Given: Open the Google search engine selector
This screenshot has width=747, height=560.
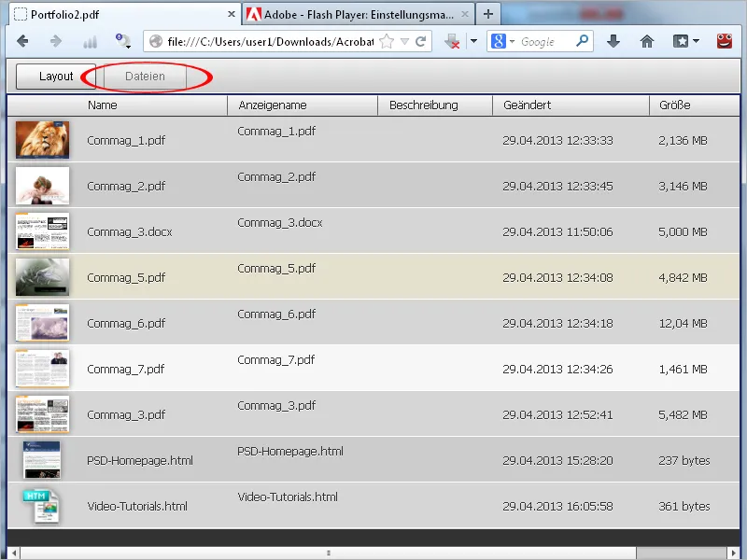Looking at the screenshot, I should point(502,41).
